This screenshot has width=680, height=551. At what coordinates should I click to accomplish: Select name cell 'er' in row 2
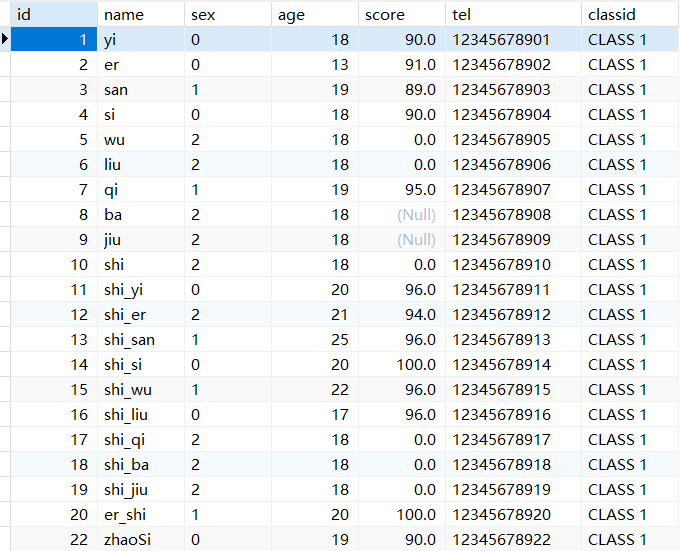coord(141,65)
